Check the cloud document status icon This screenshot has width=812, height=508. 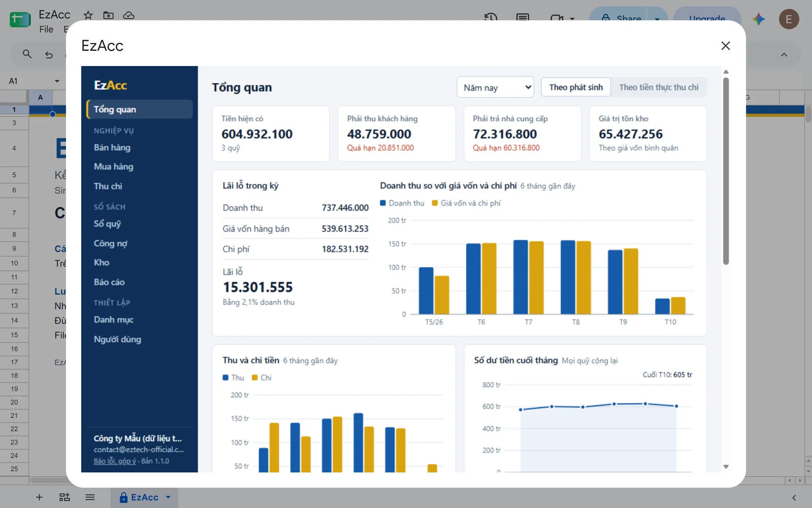[129, 15]
